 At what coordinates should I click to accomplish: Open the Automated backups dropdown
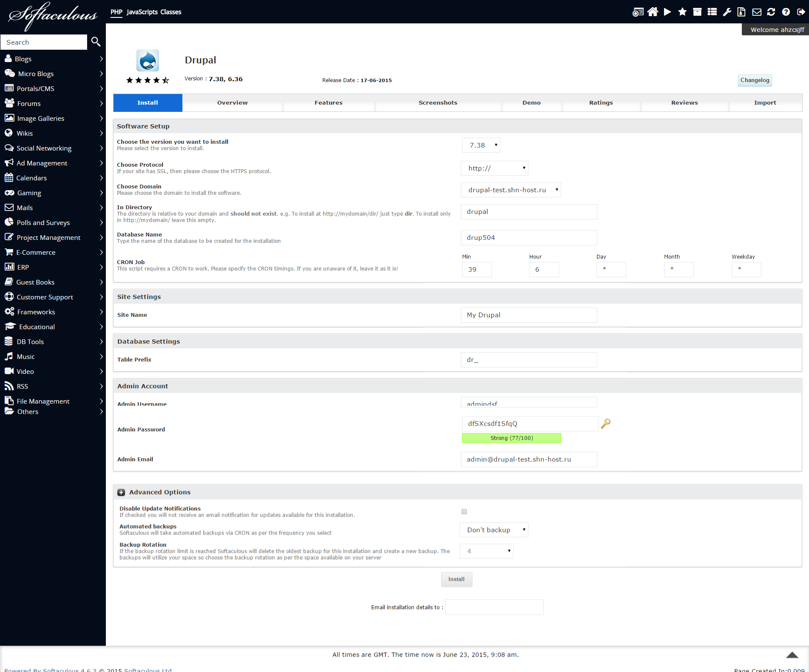coord(494,530)
